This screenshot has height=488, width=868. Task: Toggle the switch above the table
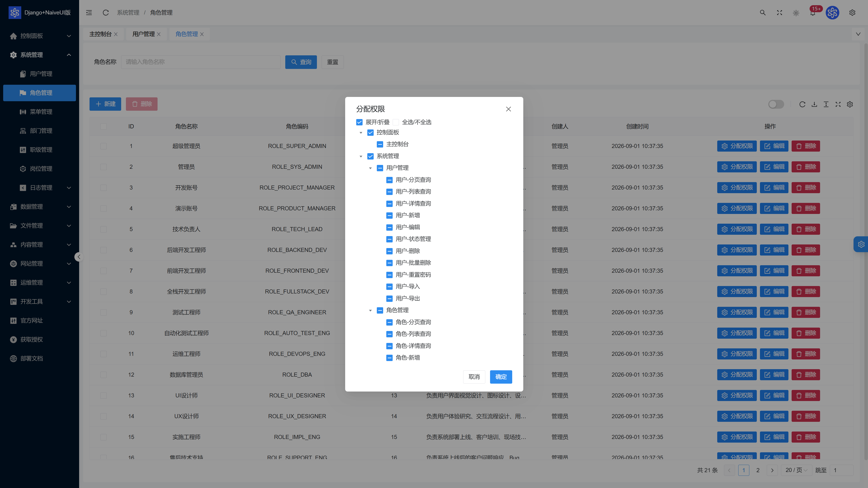(x=776, y=104)
